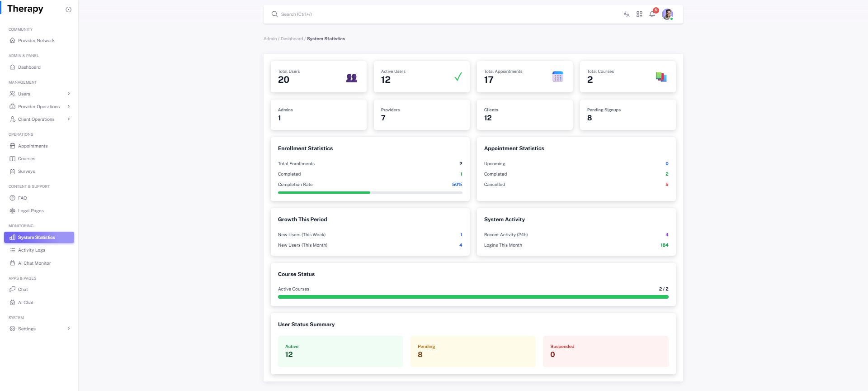Open the shortcuts grid icon
This screenshot has width=868, height=391.
point(639,14)
